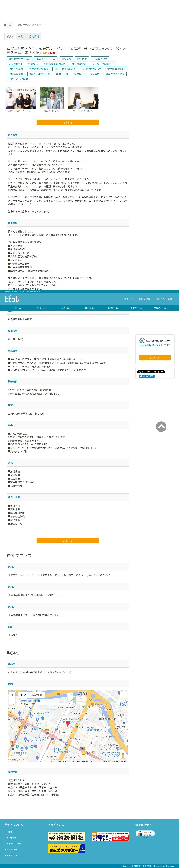Open the 会社情報 tab
The width and height of the screenshot is (179, 868).
34,36
